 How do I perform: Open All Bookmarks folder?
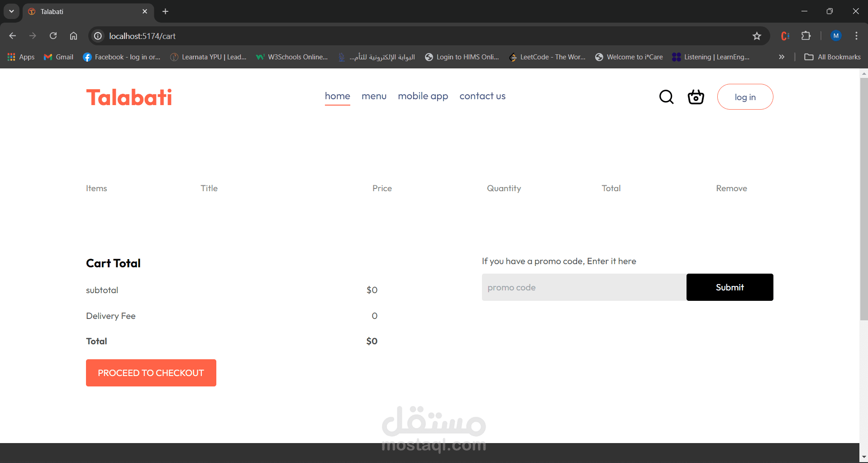(x=832, y=57)
